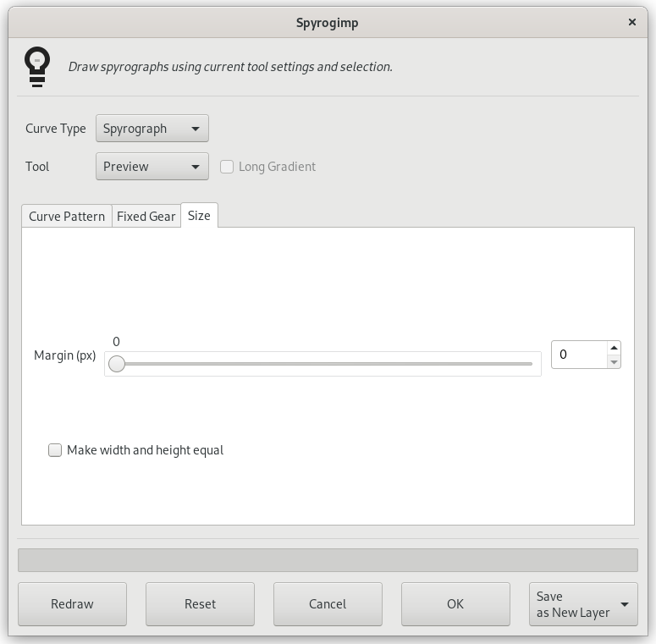Click the Draw spyrographs description text

click(x=230, y=67)
